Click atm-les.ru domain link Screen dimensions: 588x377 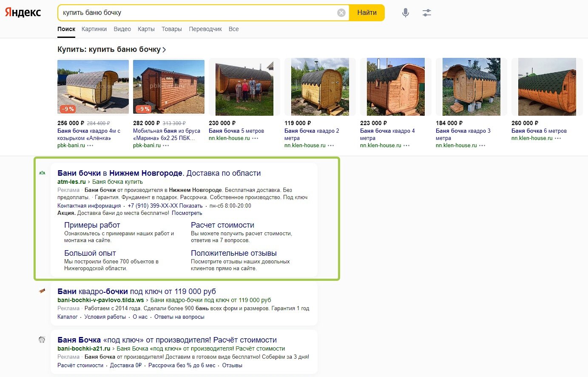tap(71, 182)
